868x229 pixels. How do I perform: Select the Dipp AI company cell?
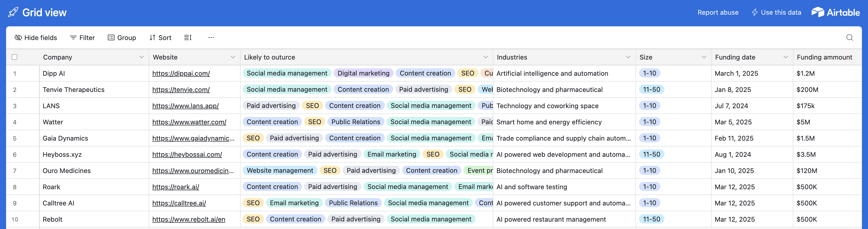(94, 73)
